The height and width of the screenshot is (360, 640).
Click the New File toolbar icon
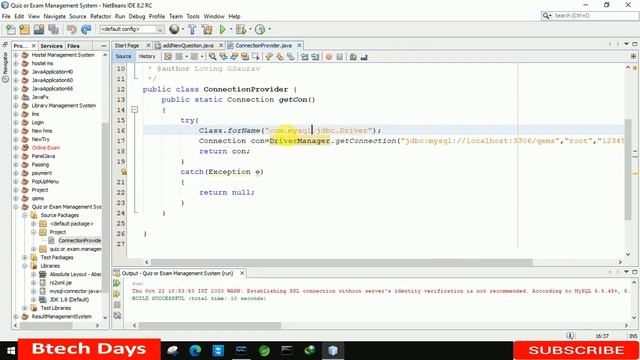pos(11,29)
